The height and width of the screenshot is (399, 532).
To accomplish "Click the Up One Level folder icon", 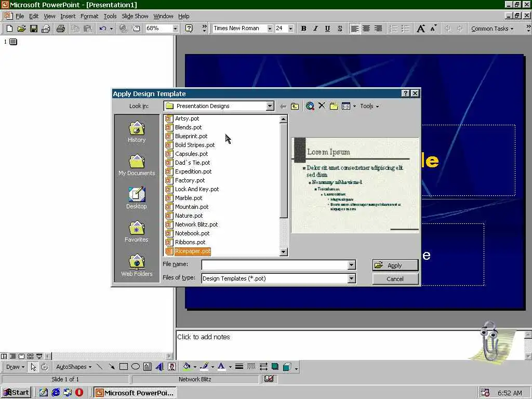I will point(295,106).
